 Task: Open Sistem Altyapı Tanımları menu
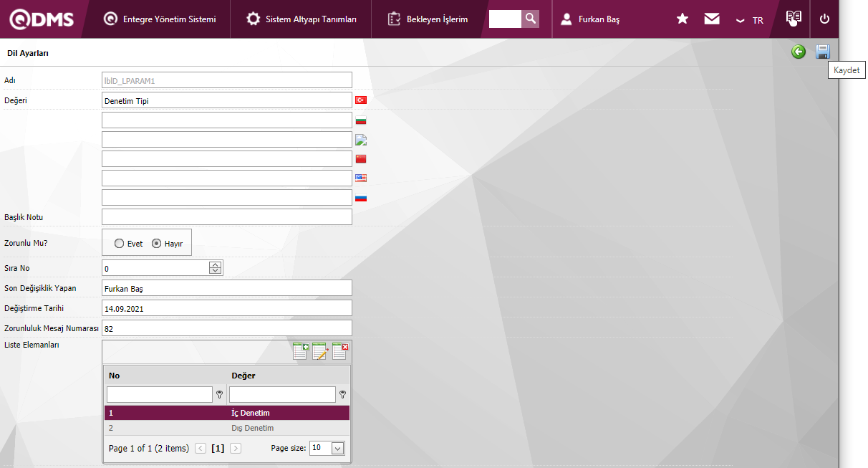click(x=302, y=19)
